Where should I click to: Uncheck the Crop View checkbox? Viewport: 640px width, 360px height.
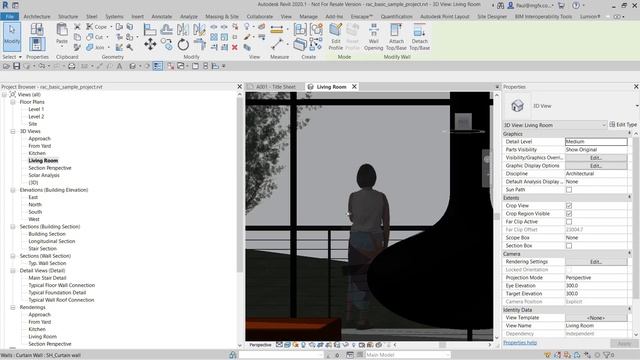(x=569, y=206)
